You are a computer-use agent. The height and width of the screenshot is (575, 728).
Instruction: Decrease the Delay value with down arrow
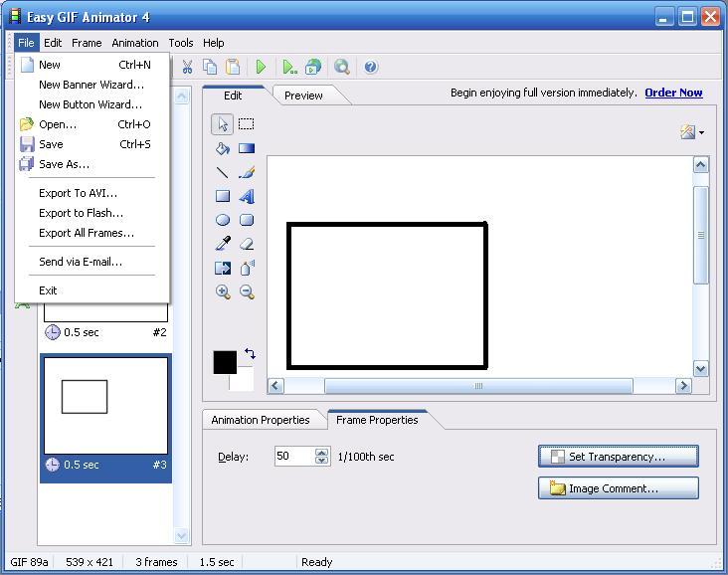322,461
